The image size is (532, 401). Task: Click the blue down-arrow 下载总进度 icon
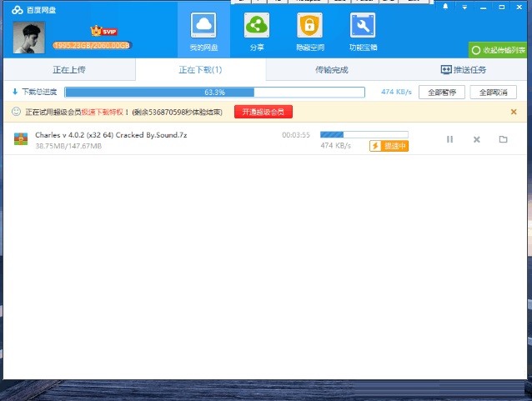click(x=15, y=92)
